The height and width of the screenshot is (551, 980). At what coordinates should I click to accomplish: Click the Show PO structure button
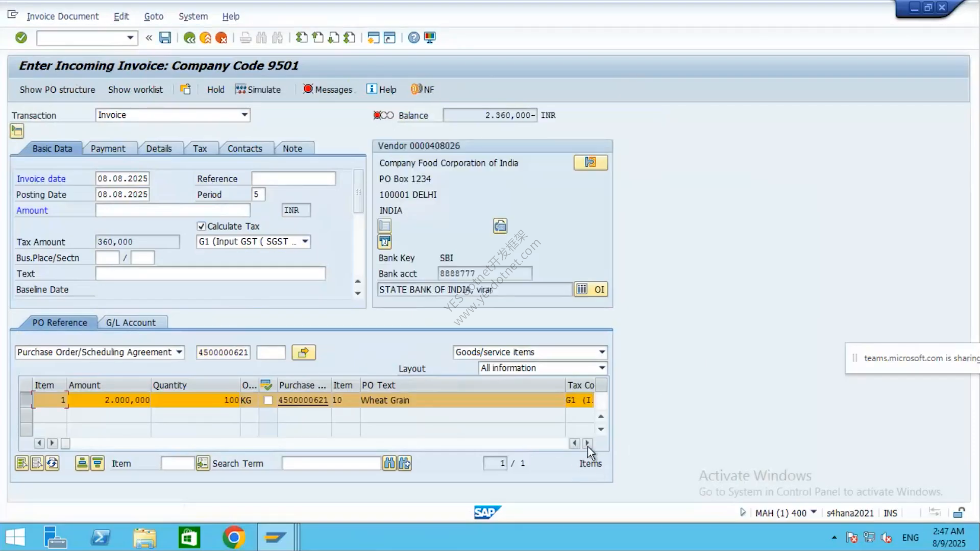(57, 89)
